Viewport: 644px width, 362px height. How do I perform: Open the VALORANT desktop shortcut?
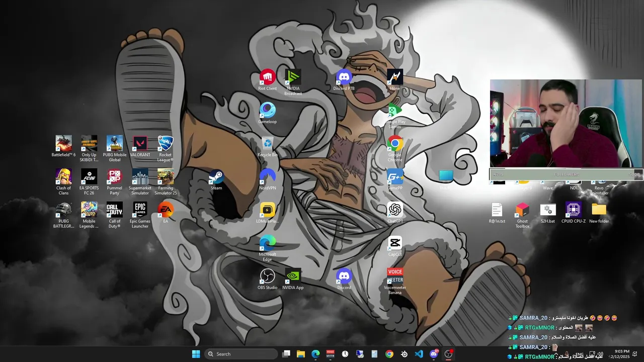click(x=140, y=147)
